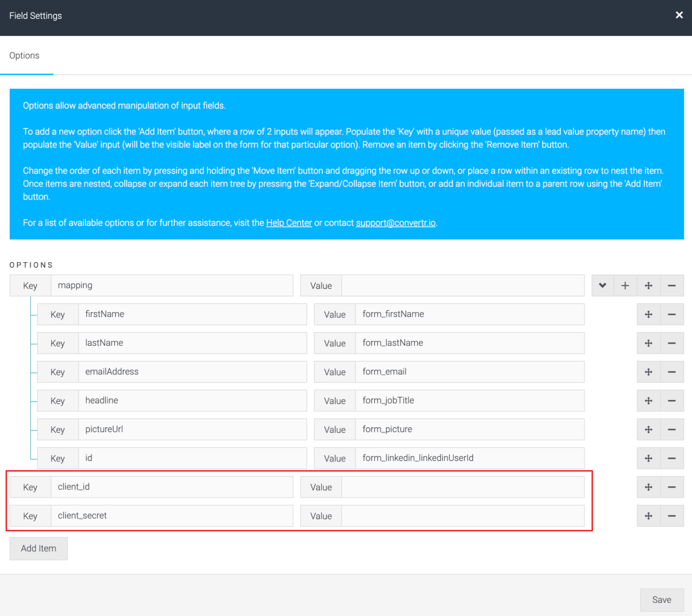Click the Move Item icon for emailAddress row

648,372
